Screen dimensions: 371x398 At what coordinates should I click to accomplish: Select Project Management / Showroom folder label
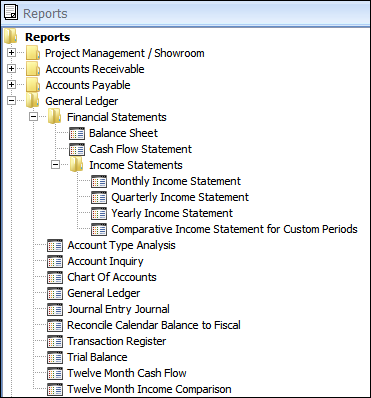click(125, 53)
